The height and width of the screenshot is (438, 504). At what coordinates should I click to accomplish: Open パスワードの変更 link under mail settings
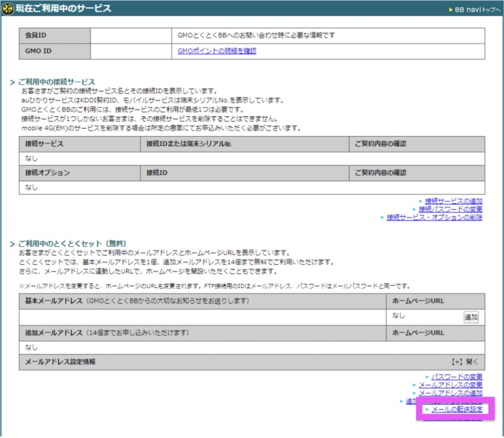457,377
